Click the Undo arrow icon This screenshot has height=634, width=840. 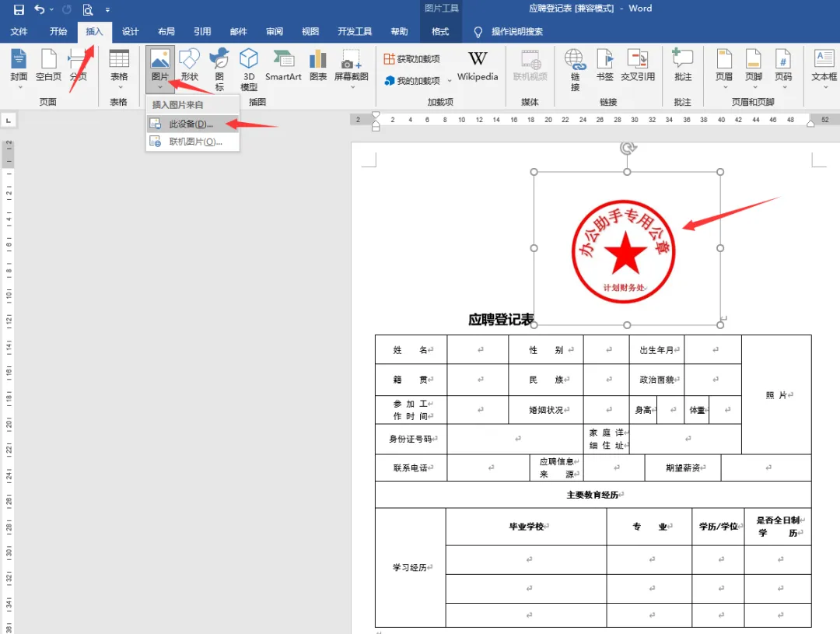(39, 9)
